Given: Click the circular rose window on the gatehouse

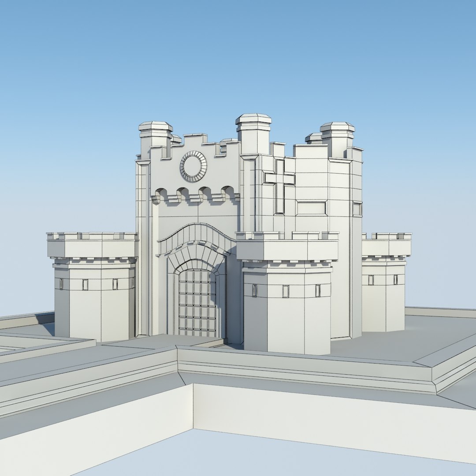Looking at the screenshot, I should click(x=193, y=166).
